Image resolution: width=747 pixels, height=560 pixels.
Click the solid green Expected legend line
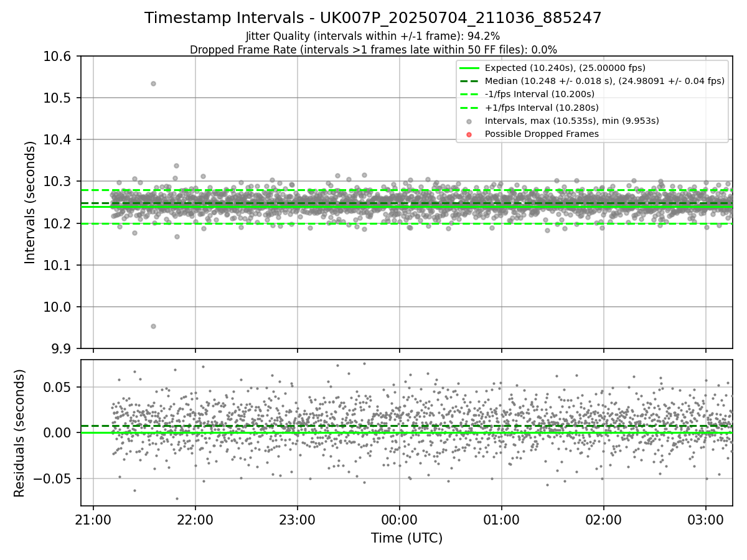(469, 68)
